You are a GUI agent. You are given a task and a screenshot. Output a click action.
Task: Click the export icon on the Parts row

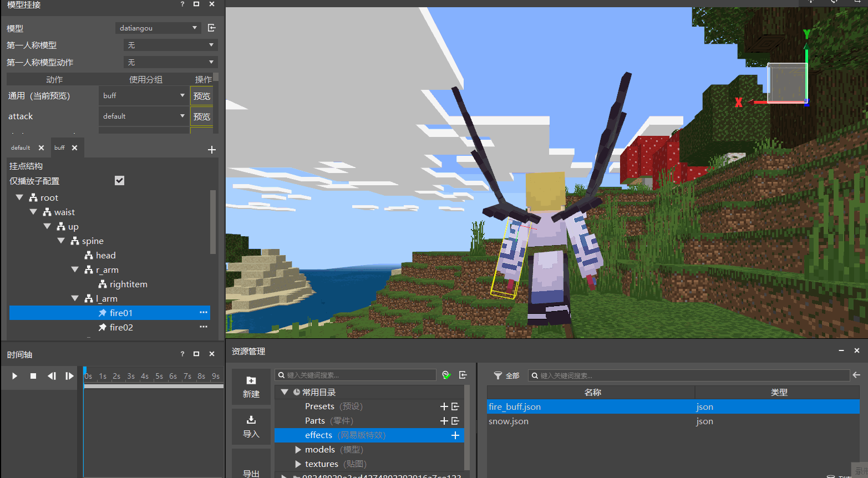455,421
